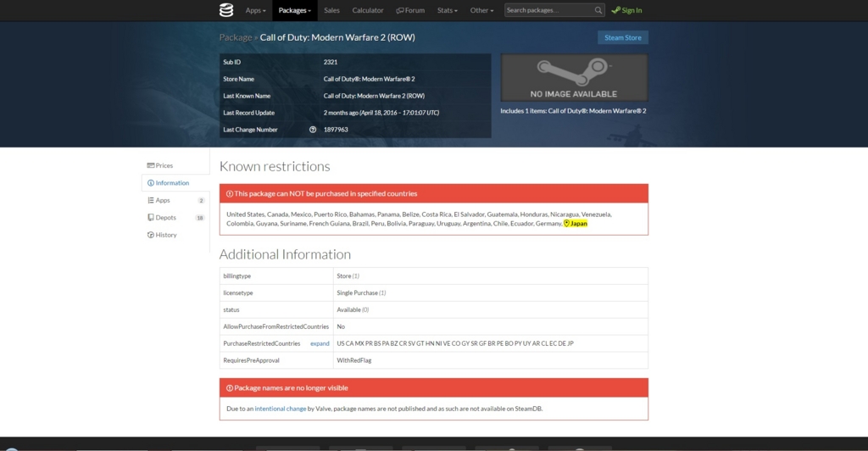868x451 pixels.
Task: Open the Apps sidebar tab
Action: point(175,200)
